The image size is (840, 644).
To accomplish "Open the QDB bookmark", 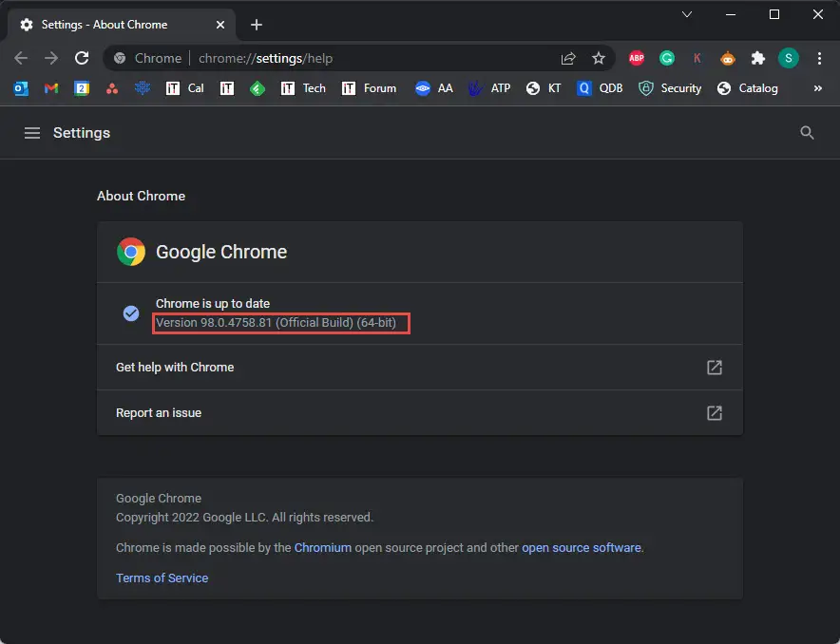I will 600,88.
